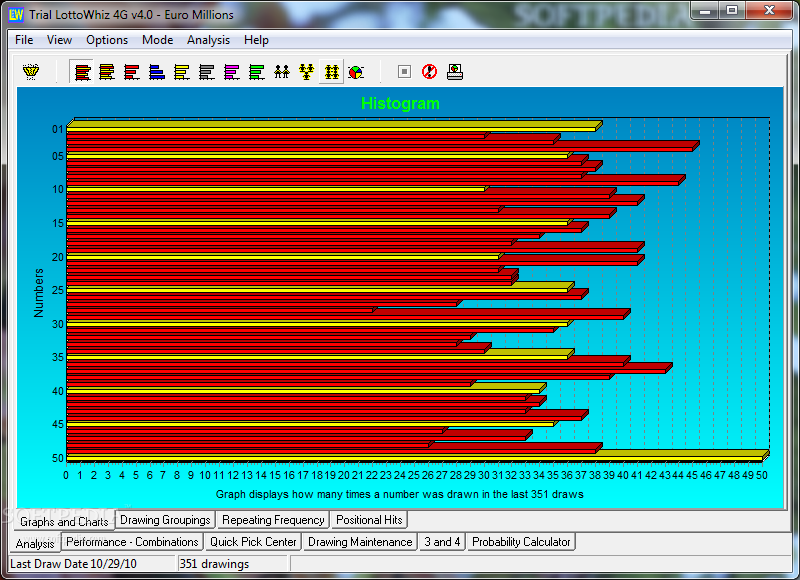Close the LottoWhiz window

(x=769, y=10)
